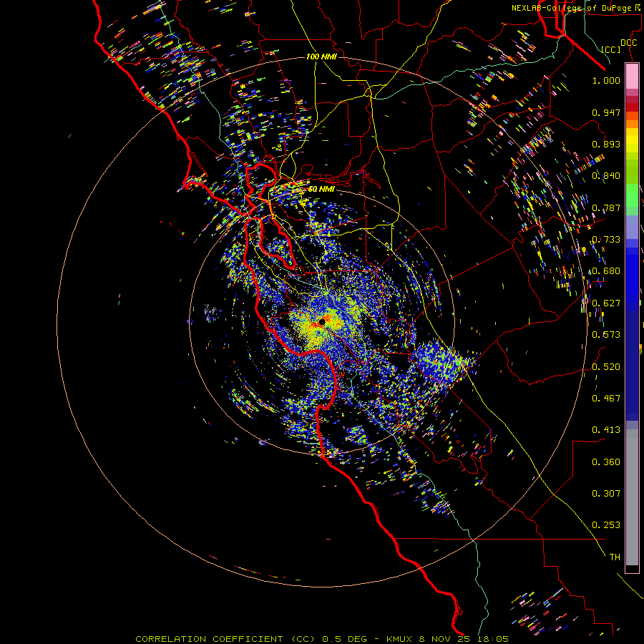
Task: Select the 0.733 legend value
Action: tap(606, 240)
